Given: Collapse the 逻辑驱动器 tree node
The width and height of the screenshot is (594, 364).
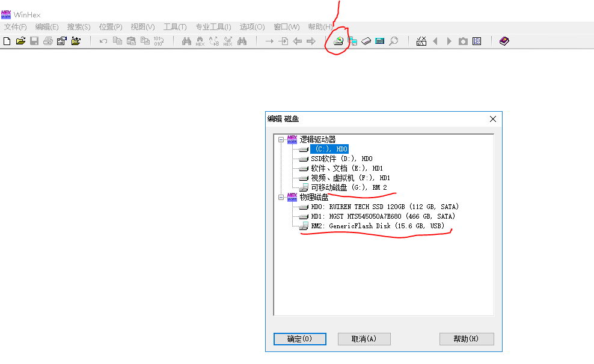Looking at the screenshot, I should click(281, 139).
